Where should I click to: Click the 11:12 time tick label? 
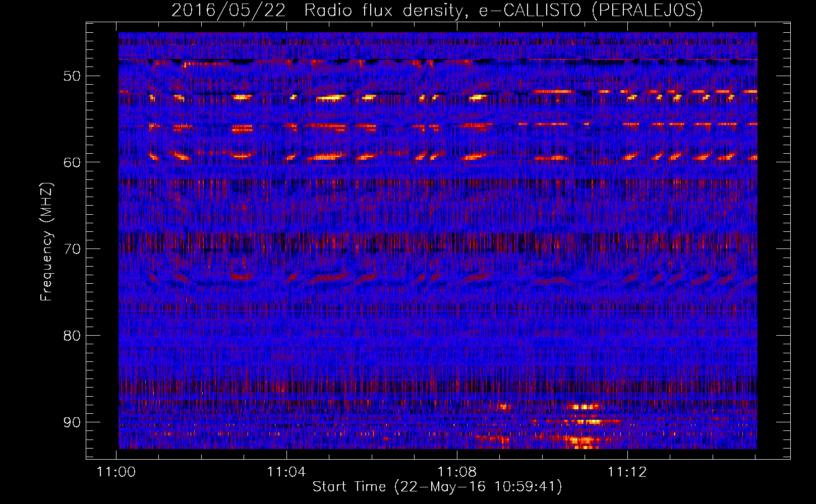tap(627, 472)
